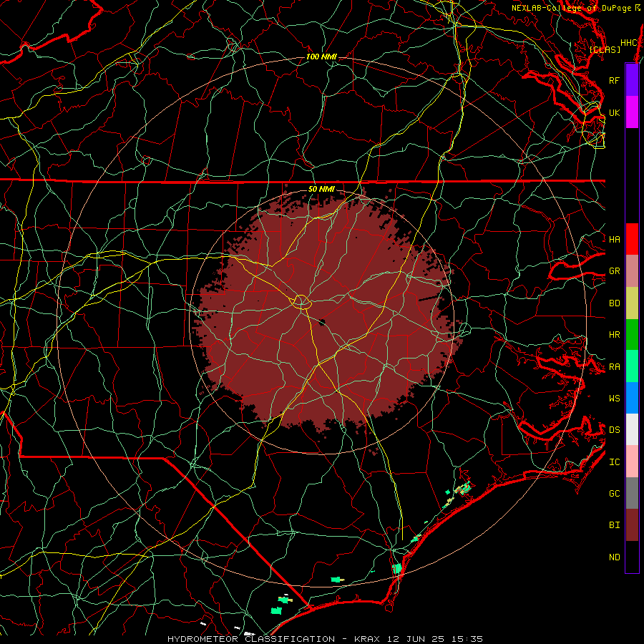Click the 'GR' legend label
This screenshot has height=644, width=644.
tap(614, 271)
